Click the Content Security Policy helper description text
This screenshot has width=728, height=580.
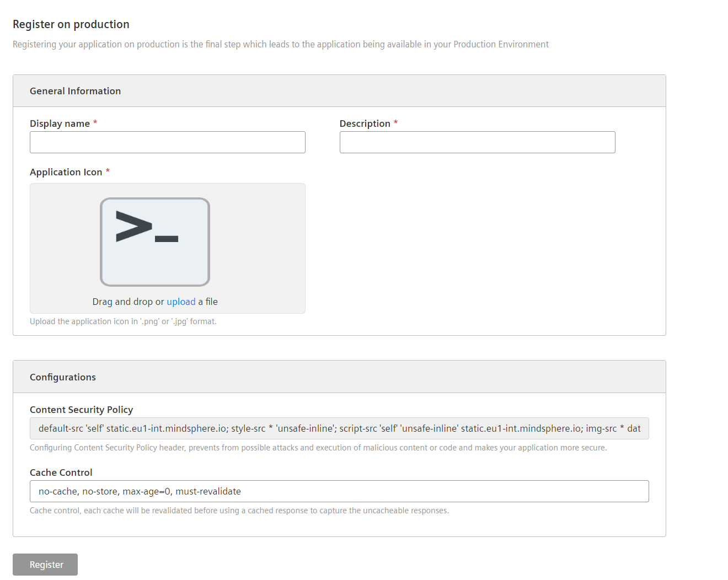coord(318,447)
